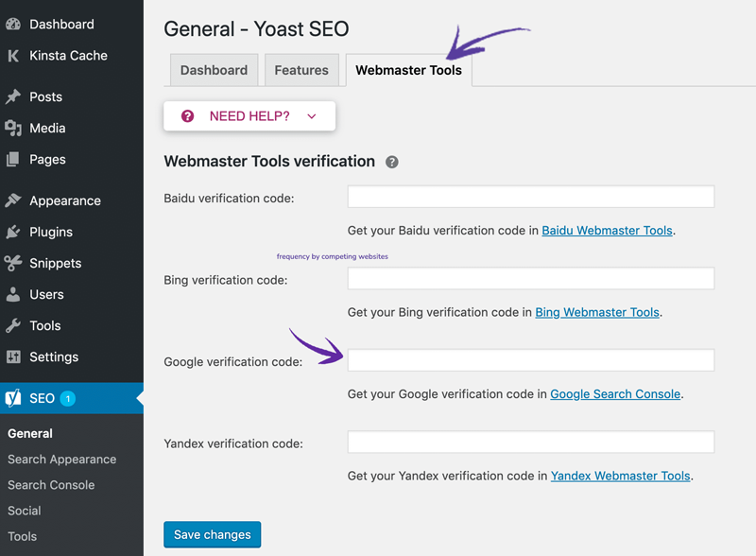
Task: Follow the Baidu Webmaster Tools link
Action: click(607, 231)
